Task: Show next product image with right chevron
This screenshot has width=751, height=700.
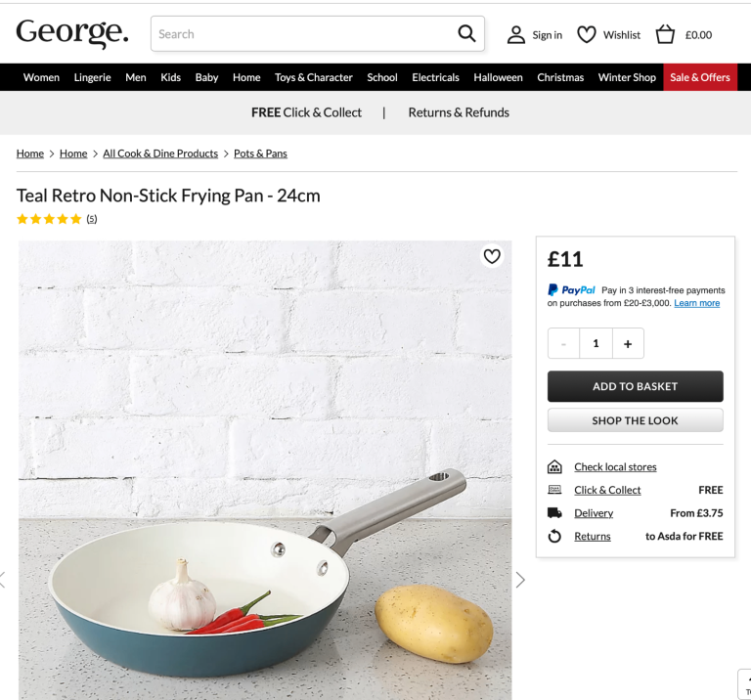Action: click(520, 580)
